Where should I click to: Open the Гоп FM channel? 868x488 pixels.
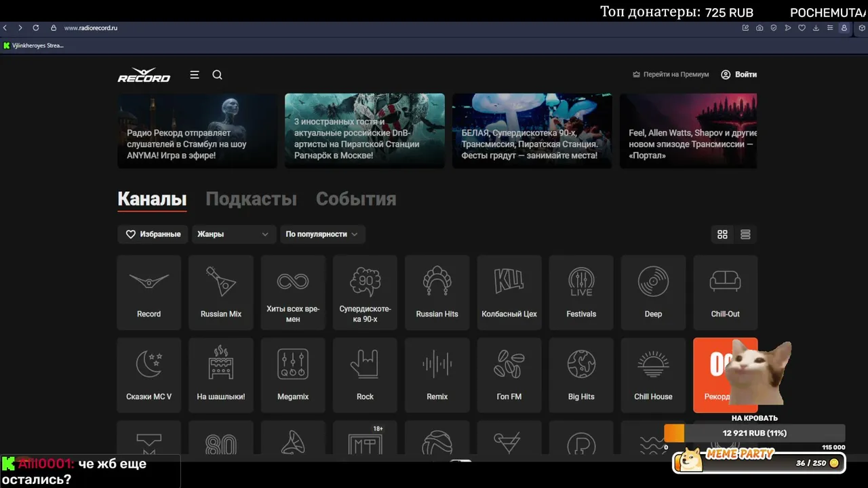pos(509,375)
